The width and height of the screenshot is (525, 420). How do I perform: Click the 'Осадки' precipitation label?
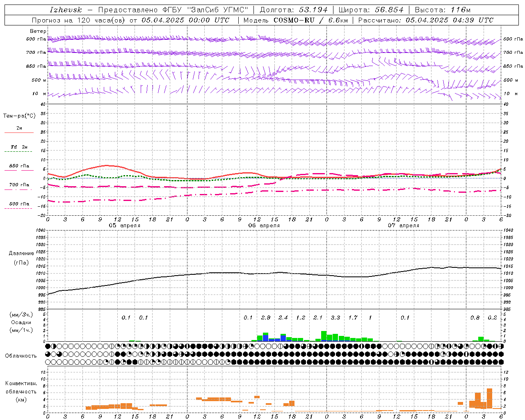click(21, 322)
